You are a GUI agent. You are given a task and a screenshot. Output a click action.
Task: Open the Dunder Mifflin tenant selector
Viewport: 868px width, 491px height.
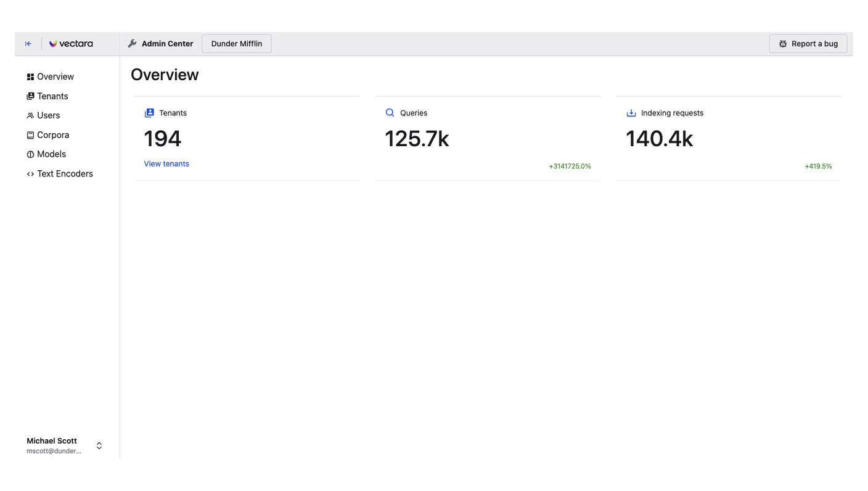tap(236, 44)
